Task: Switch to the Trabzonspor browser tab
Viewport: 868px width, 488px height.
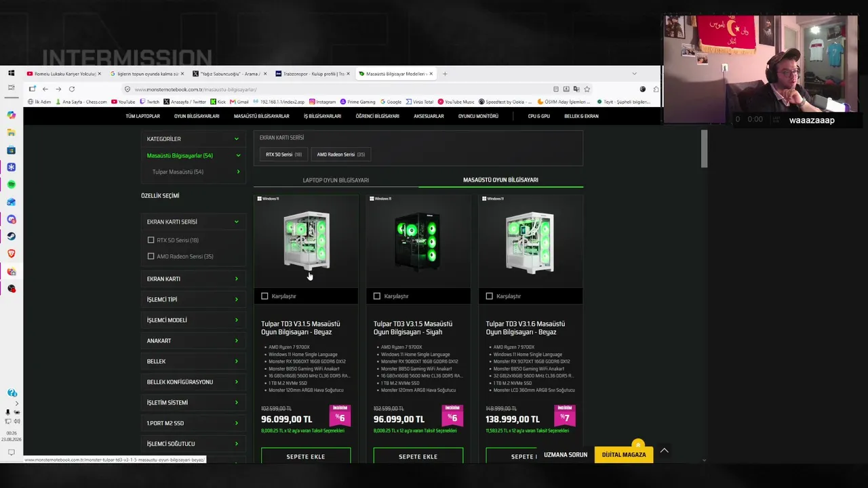Action: point(314,73)
